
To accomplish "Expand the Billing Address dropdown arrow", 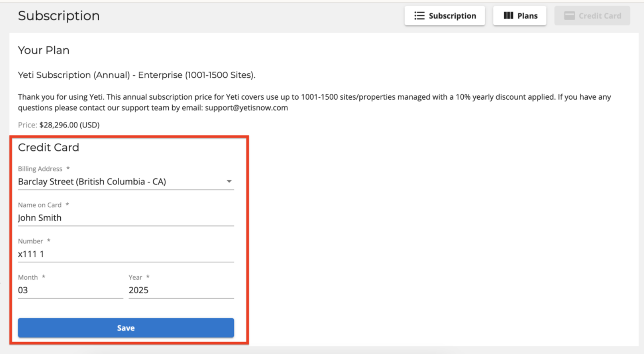I will tap(229, 181).
